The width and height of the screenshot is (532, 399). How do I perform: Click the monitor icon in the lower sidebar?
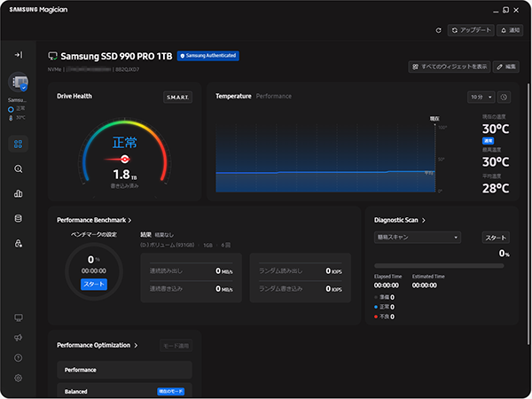pos(19,317)
